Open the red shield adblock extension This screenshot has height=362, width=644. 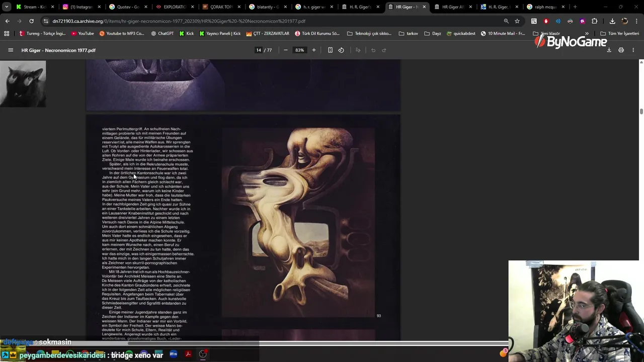546,21
